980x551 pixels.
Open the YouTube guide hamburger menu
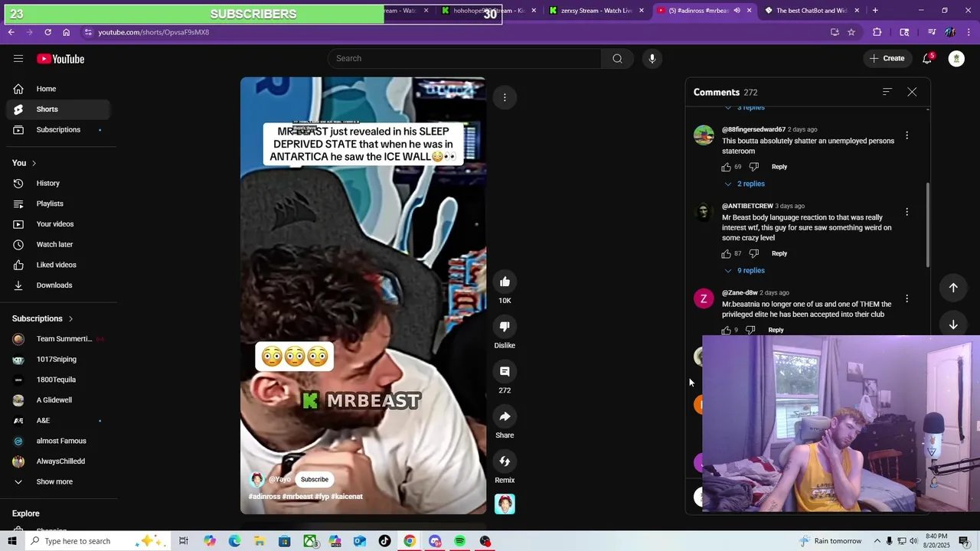[x=18, y=59]
